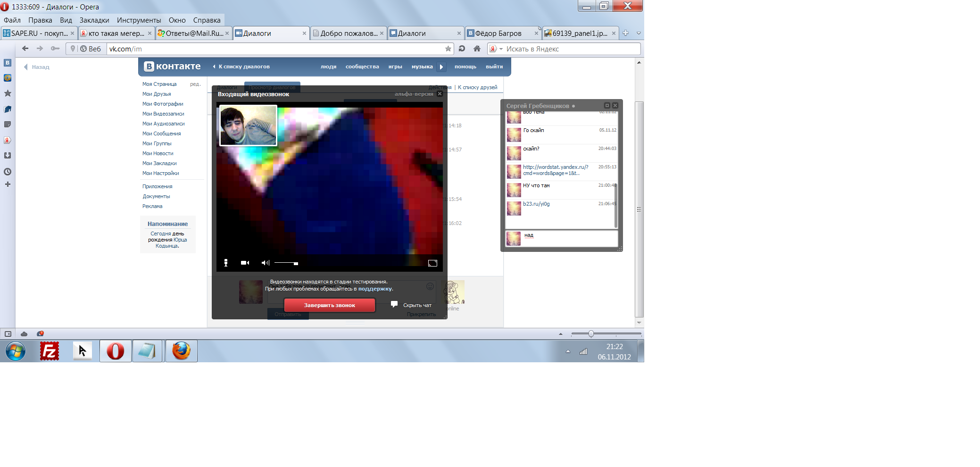
Task: Bookmark page with address bar star
Action: coord(448,49)
